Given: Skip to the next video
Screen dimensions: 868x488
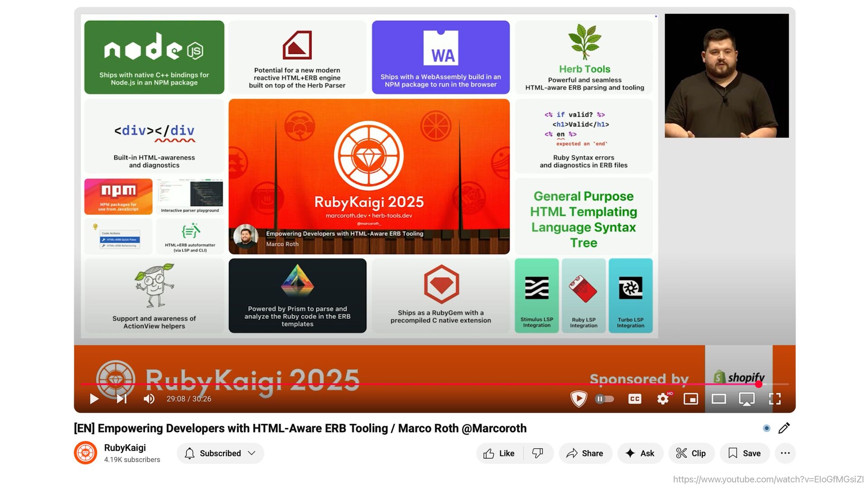Looking at the screenshot, I should pos(122,399).
